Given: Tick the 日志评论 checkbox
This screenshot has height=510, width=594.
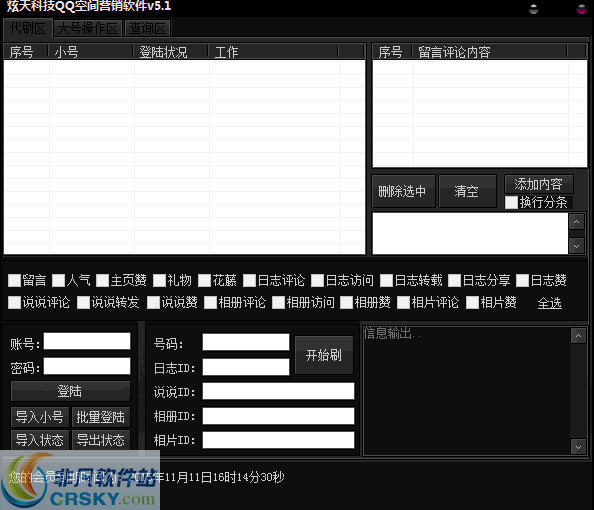Looking at the screenshot, I should tap(249, 280).
